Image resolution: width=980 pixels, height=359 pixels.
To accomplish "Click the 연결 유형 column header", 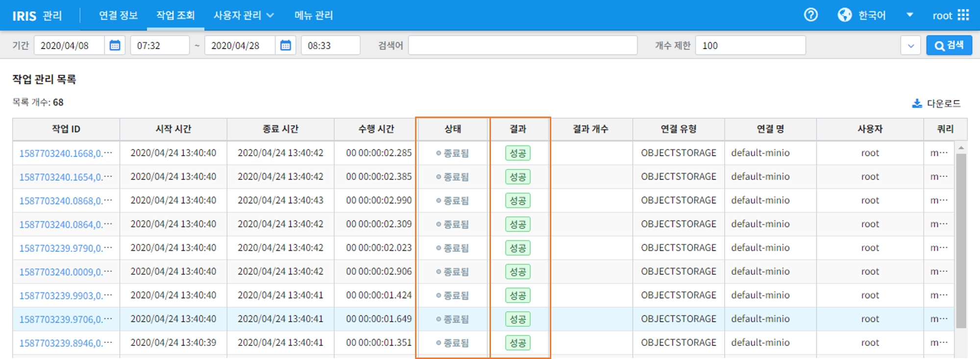I will pyautogui.click(x=679, y=129).
